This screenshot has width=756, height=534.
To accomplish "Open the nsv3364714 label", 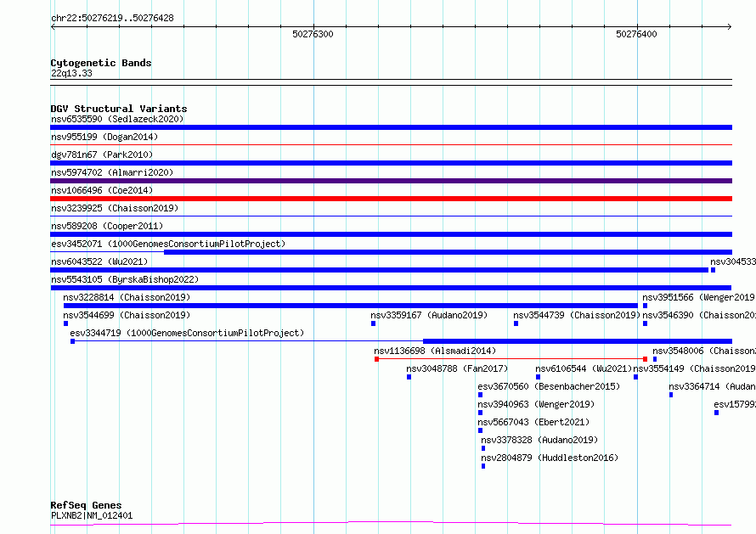I will click(712, 386).
